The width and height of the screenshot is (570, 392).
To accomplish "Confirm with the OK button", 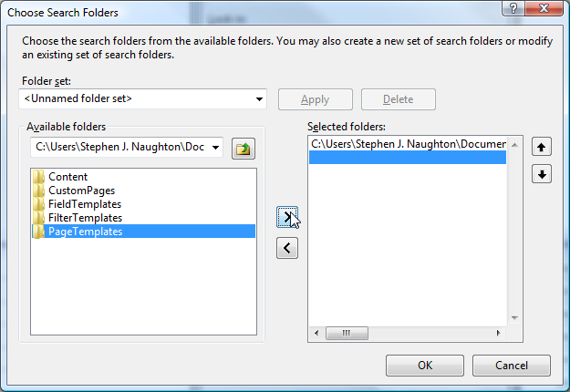I will 425,366.
